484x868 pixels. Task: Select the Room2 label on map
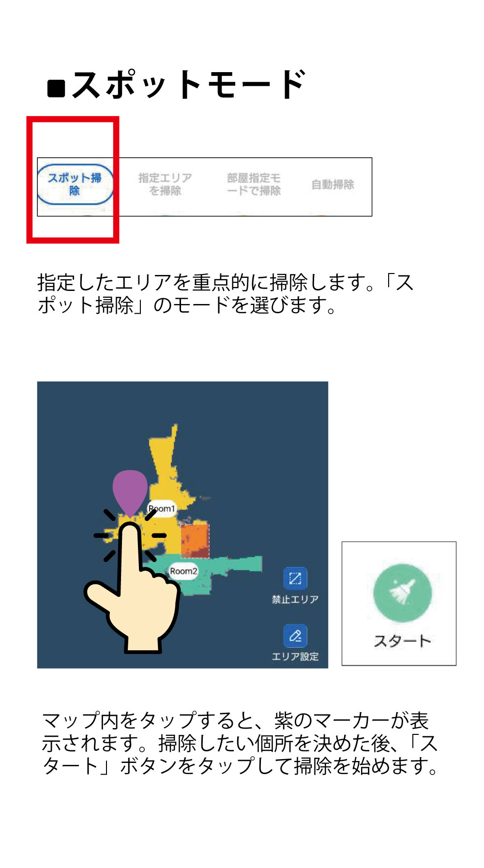pos(183,571)
